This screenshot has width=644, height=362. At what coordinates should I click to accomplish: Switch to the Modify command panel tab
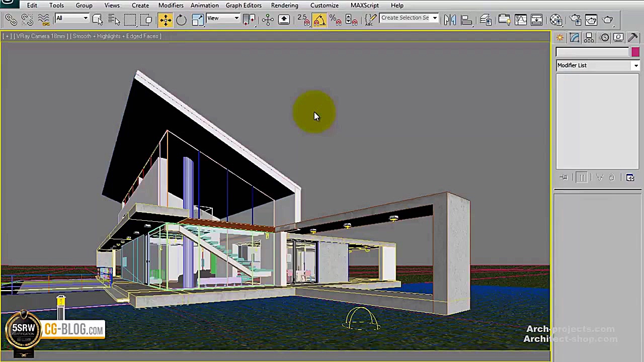(575, 38)
